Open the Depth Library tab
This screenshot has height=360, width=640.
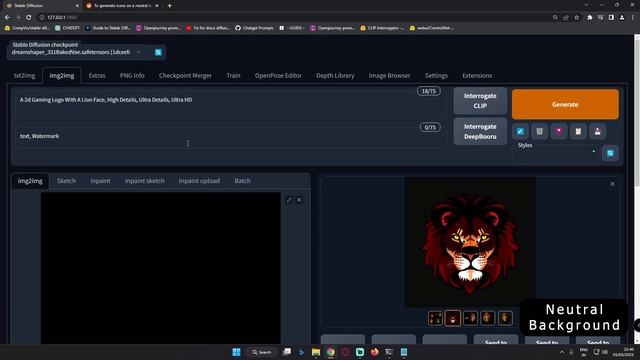click(336, 76)
